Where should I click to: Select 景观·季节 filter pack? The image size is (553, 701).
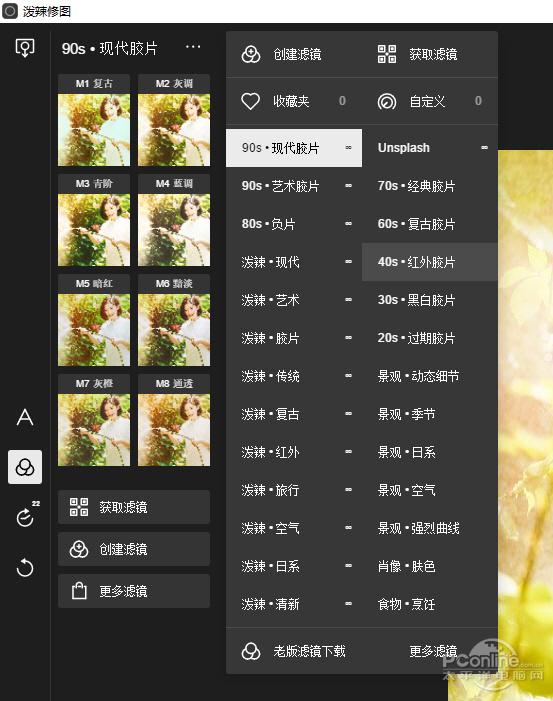(x=430, y=414)
